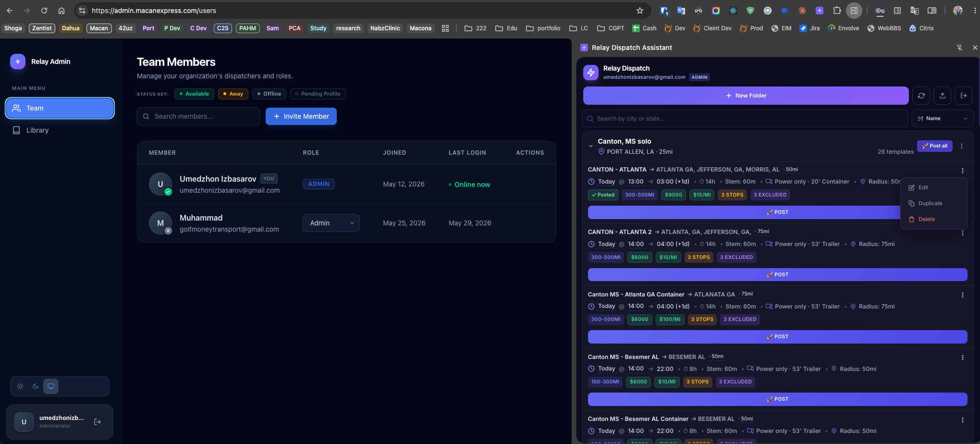Click the Search members input field
This screenshot has width=980, height=444.
coord(198,116)
